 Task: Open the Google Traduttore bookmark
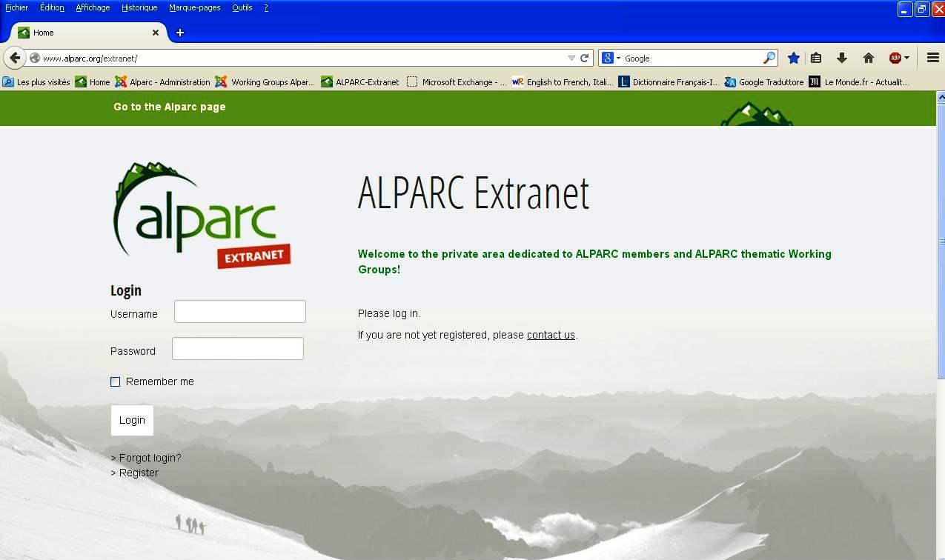(764, 82)
